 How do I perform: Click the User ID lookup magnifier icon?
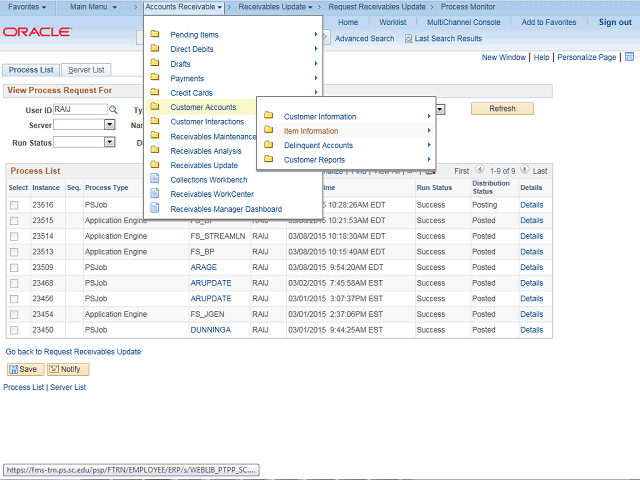coord(113,109)
